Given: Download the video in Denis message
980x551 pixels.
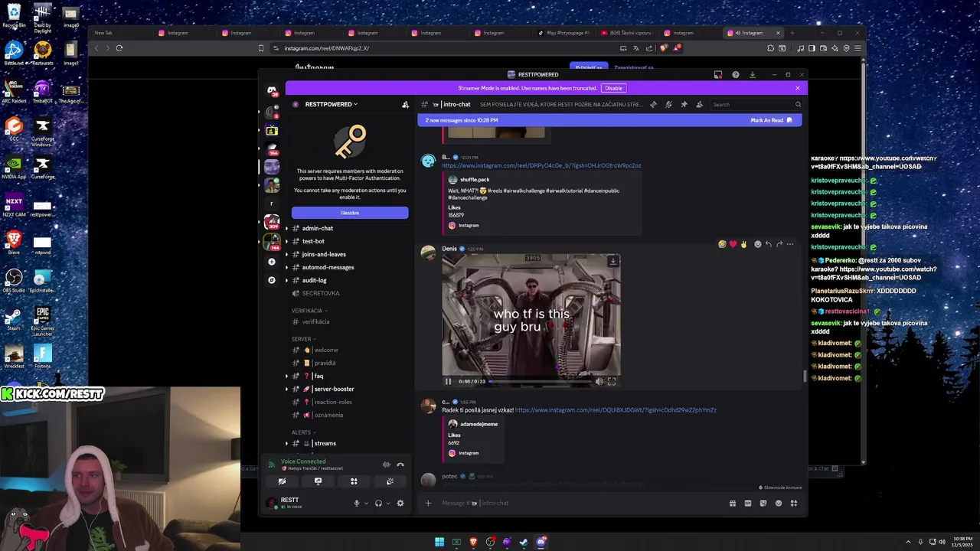Looking at the screenshot, I should click(x=612, y=262).
